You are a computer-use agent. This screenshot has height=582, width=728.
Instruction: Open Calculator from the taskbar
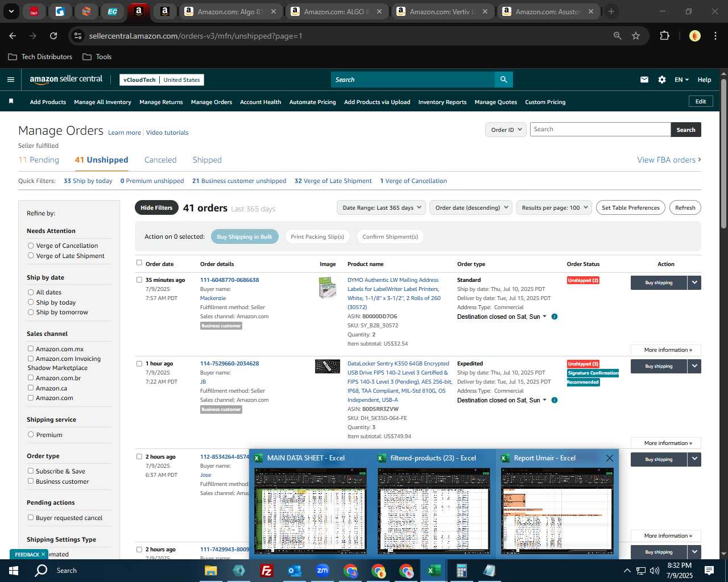click(461, 571)
